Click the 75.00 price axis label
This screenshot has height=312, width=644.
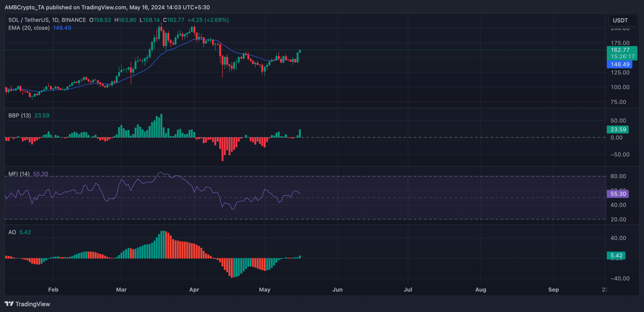(618, 102)
